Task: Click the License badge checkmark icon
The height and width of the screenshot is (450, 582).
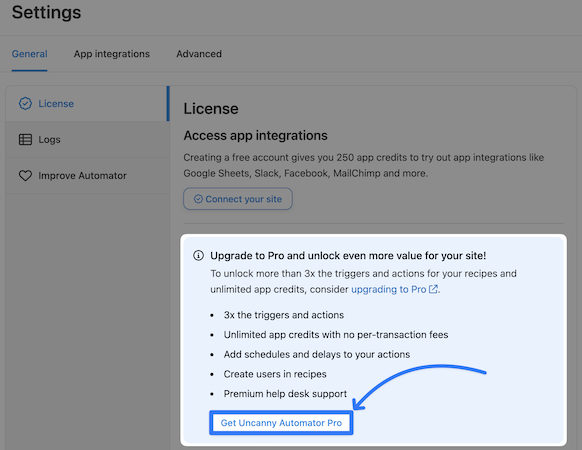Action: coord(25,104)
